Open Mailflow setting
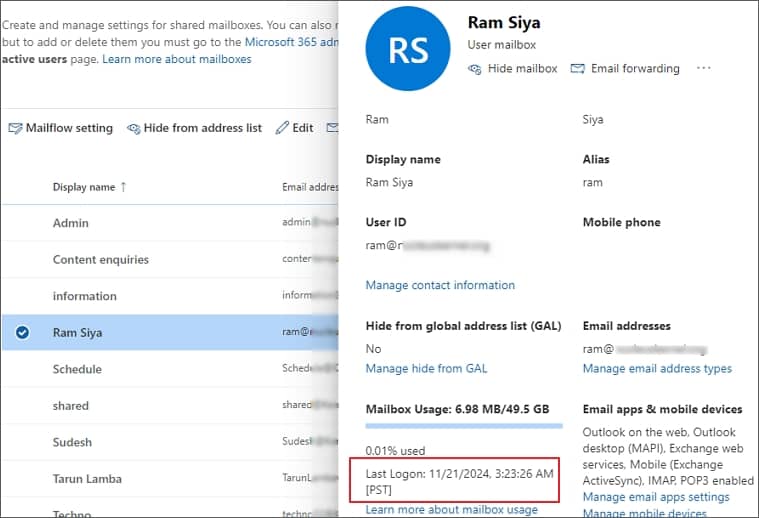Viewport: 759px width, 518px height. tap(61, 128)
